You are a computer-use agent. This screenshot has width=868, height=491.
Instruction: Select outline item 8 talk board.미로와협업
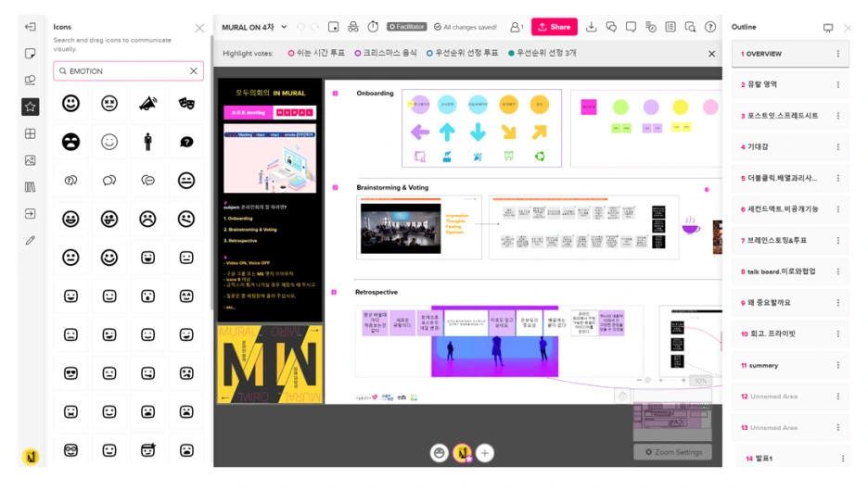(x=790, y=271)
